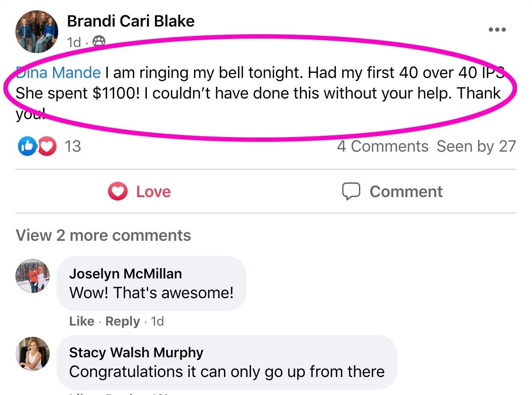
Task: Open the three-dots post options menu
Action: (497, 30)
